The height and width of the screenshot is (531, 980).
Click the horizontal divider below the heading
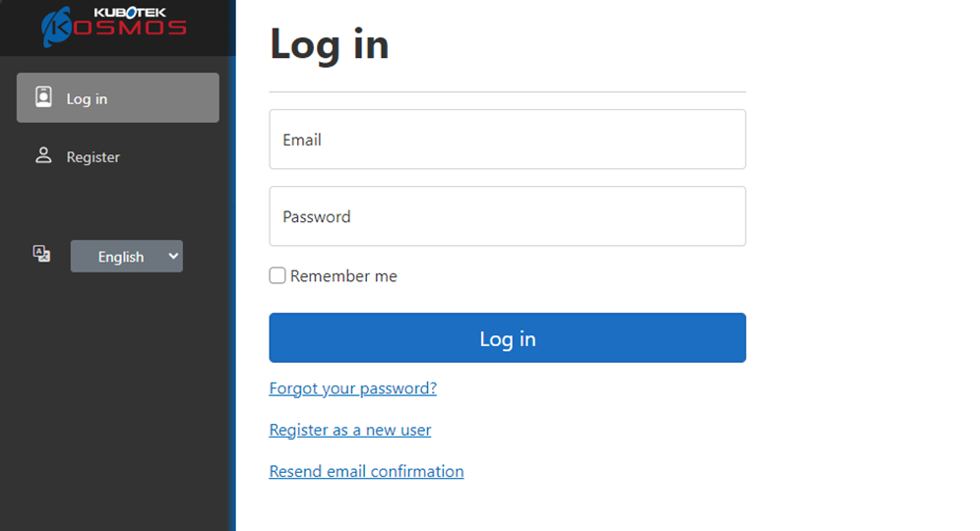coord(507,92)
